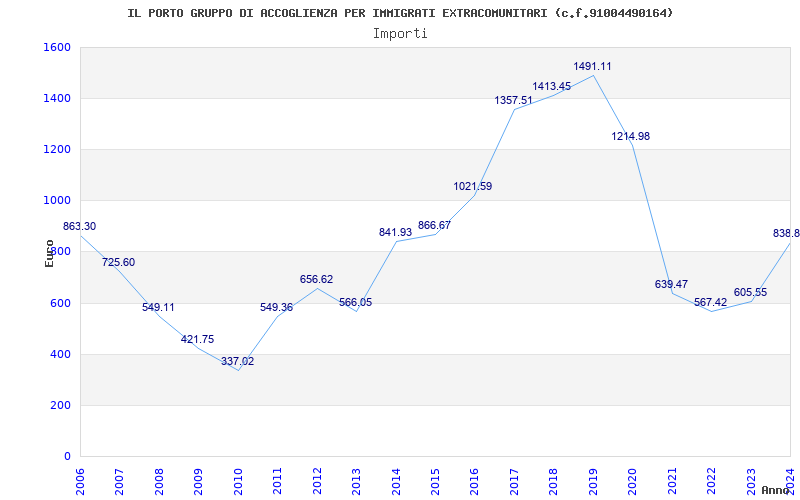
Task: Click the 1000 y-axis tick label
Action: 57,201
